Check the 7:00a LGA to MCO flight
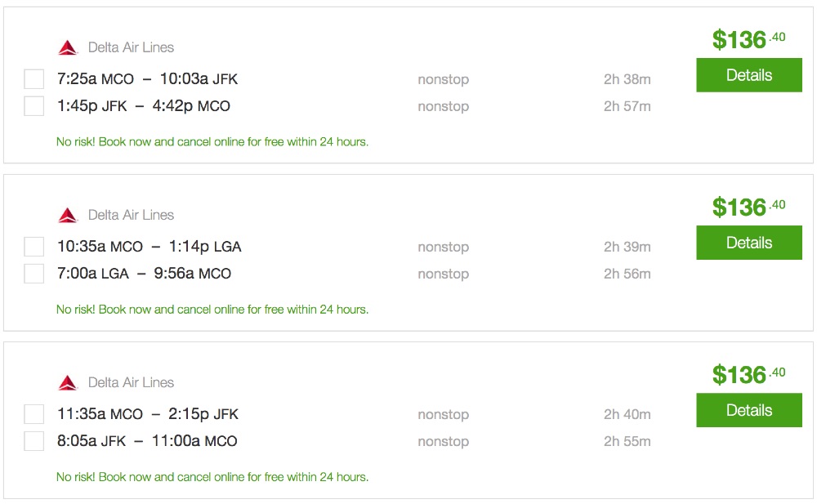The image size is (817, 504). 33,274
